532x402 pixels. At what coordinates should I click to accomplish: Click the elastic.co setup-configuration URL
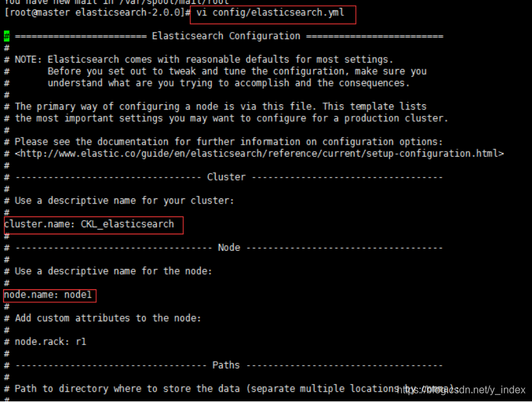tap(259, 154)
